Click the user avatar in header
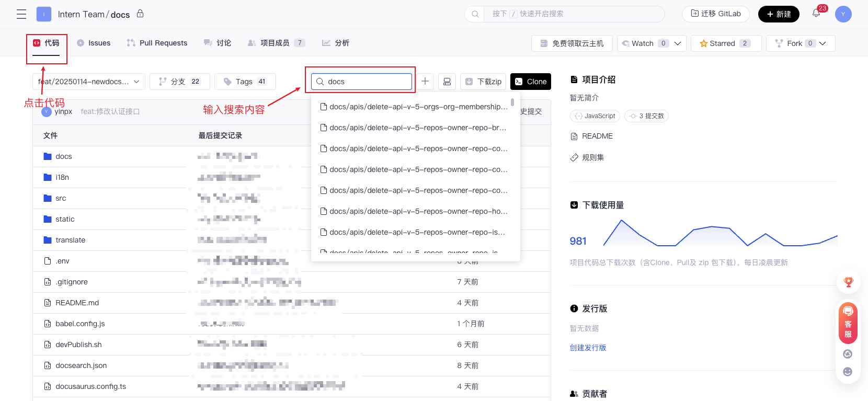Viewport: 868px width, 401px height. tap(843, 14)
